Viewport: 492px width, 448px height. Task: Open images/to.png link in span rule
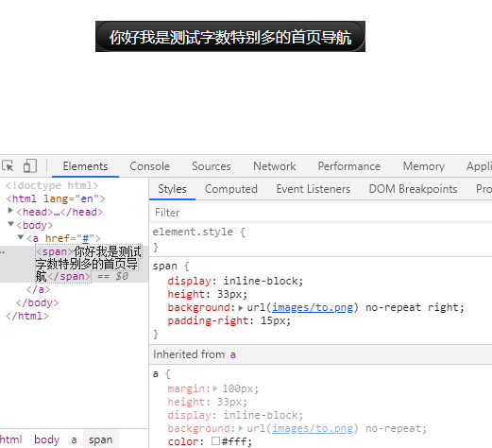tap(313, 307)
